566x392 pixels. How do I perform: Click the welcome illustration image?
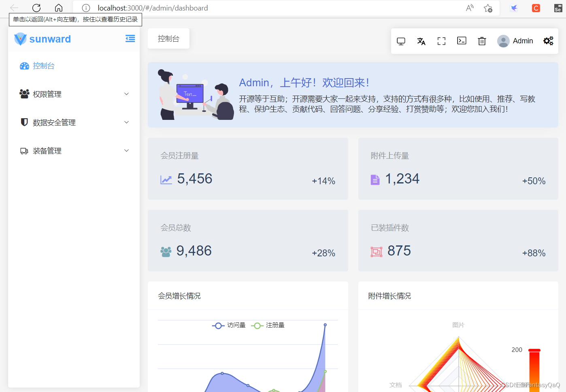coord(196,94)
